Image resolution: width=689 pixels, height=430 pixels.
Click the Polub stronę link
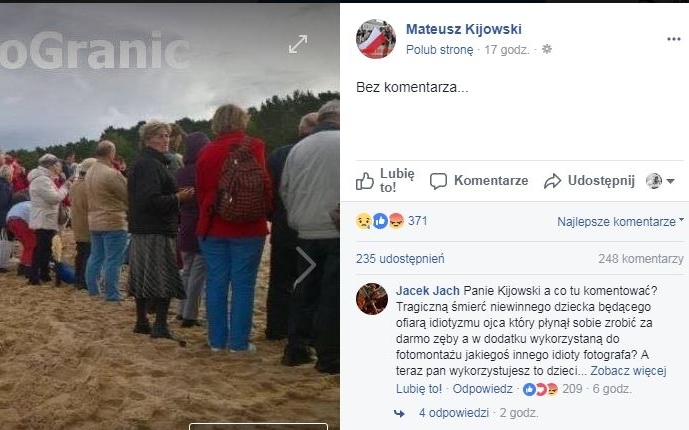439,50
